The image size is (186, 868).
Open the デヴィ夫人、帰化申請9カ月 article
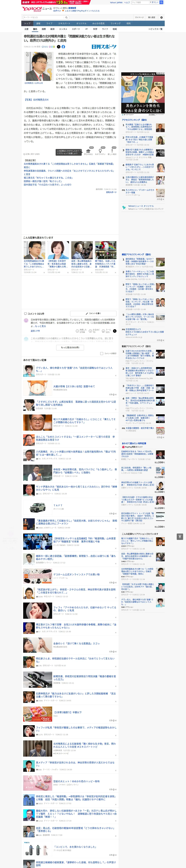click(74, 369)
